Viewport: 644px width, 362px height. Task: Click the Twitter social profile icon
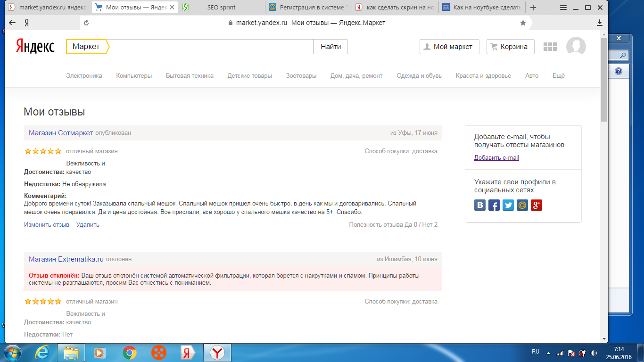508,205
